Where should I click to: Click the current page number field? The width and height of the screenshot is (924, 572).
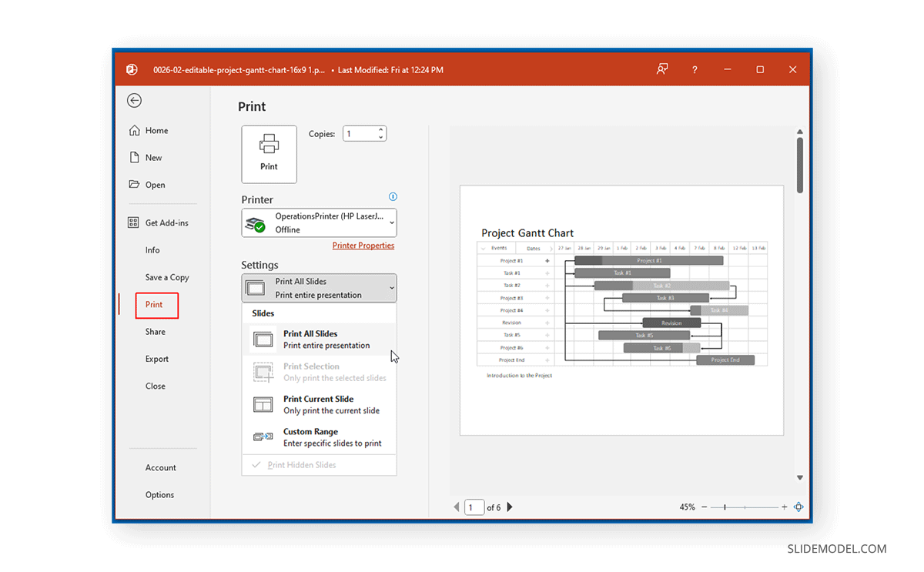click(474, 507)
